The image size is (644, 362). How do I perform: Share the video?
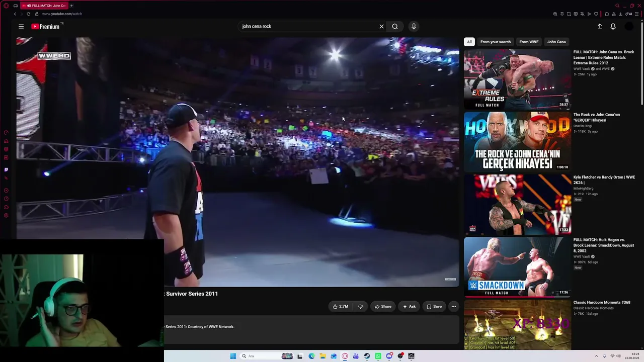click(x=383, y=306)
